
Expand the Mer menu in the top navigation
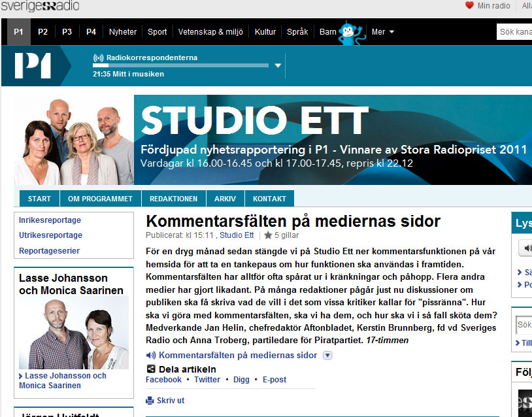pos(383,32)
